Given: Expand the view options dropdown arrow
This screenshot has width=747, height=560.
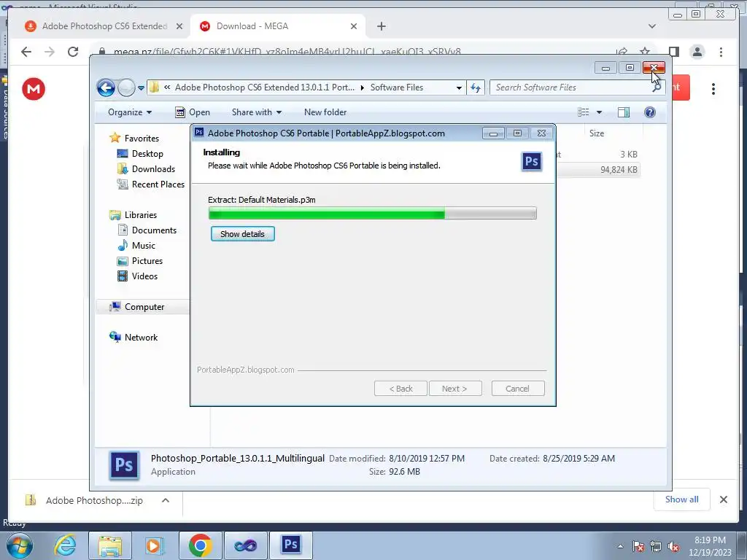Looking at the screenshot, I should (600, 112).
